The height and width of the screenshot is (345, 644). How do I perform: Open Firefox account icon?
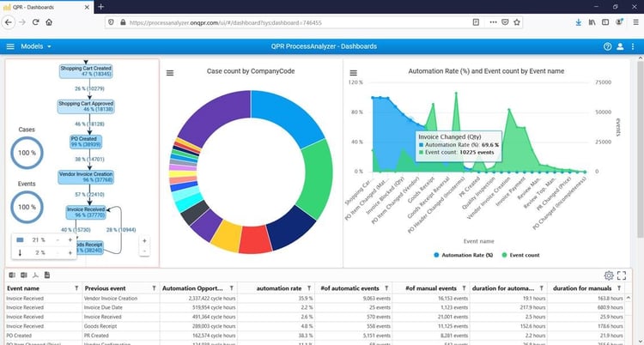619,22
